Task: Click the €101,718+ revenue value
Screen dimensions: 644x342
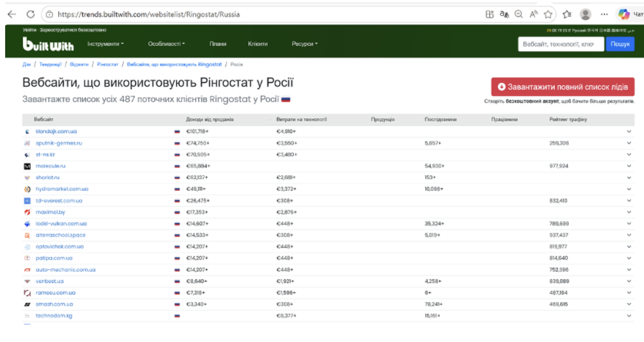Action: pos(197,131)
